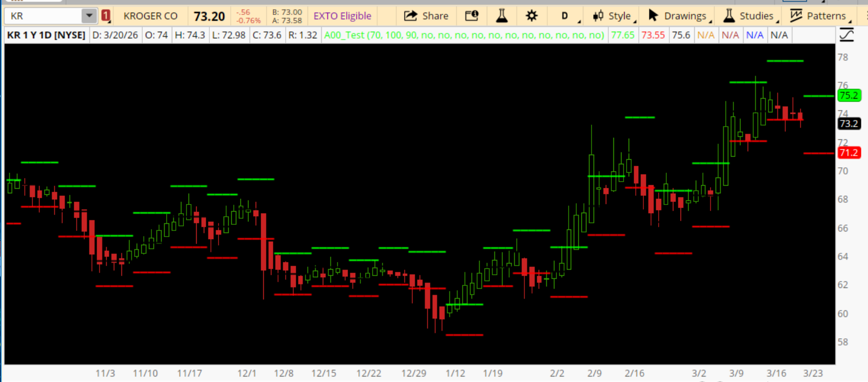Image resolution: width=868 pixels, height=382 pixels.
Task: Open the Style menu
Action: (613, 16)
